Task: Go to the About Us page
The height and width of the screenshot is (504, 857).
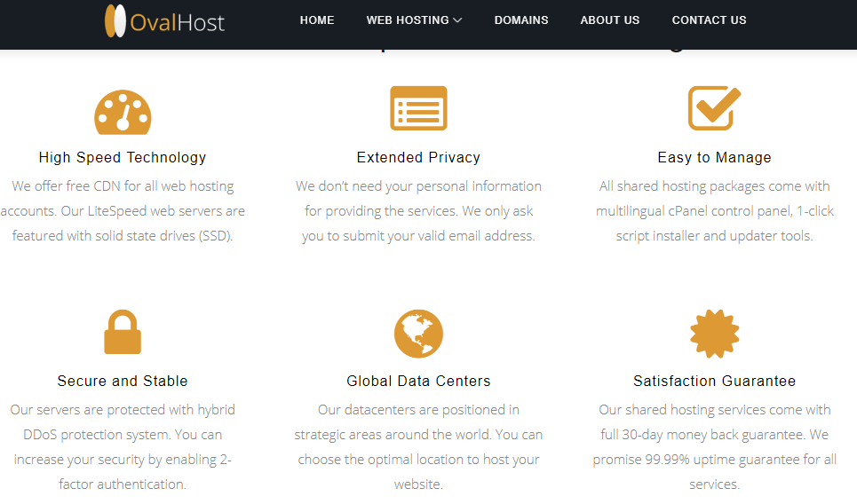Action: [x=610, y=20]
